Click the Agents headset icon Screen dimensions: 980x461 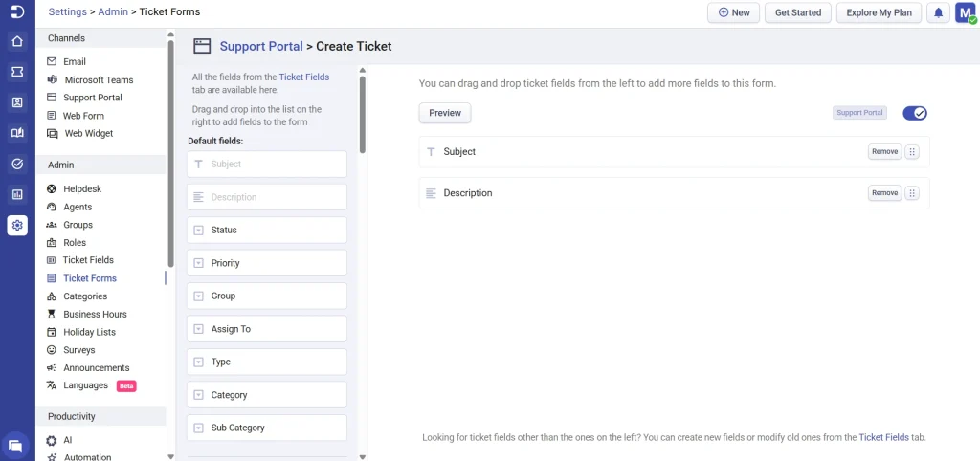tap(52, 207)
